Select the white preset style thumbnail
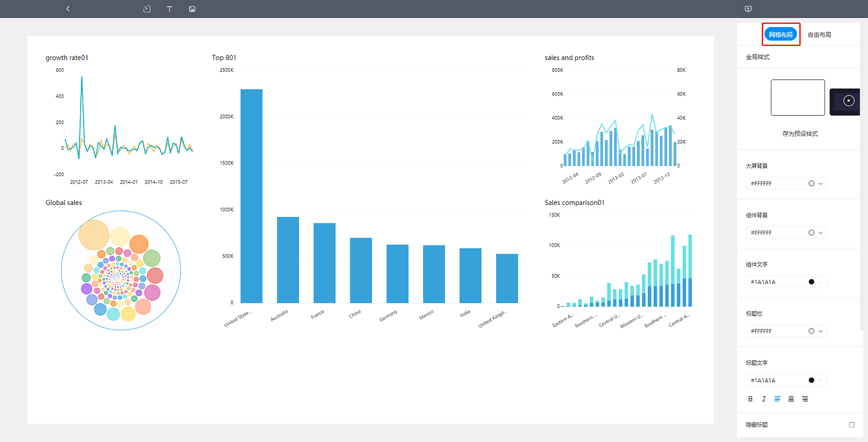 798,98
